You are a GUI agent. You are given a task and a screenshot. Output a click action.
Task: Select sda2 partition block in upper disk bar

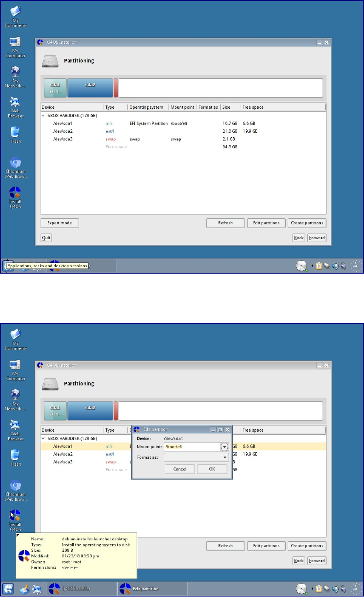point(90,88)
